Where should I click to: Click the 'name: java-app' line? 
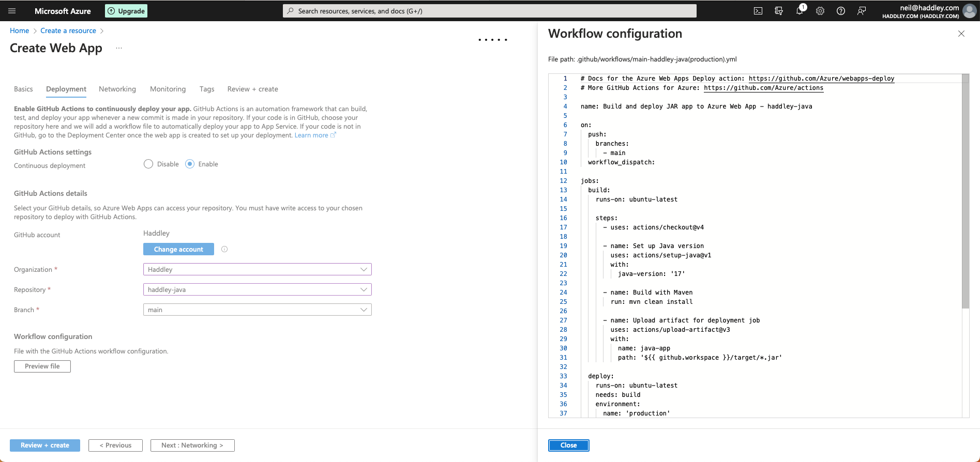(644, 348)
